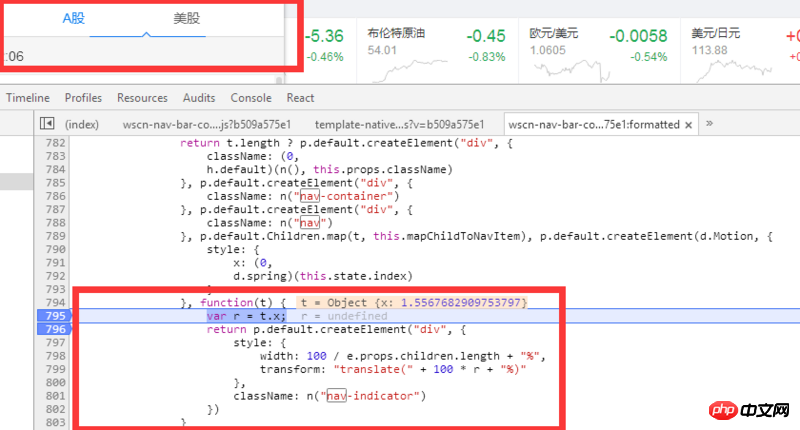Set breakpoint at line number 782
The width and height of the screenshot is (800, 430).
point(56,143)
